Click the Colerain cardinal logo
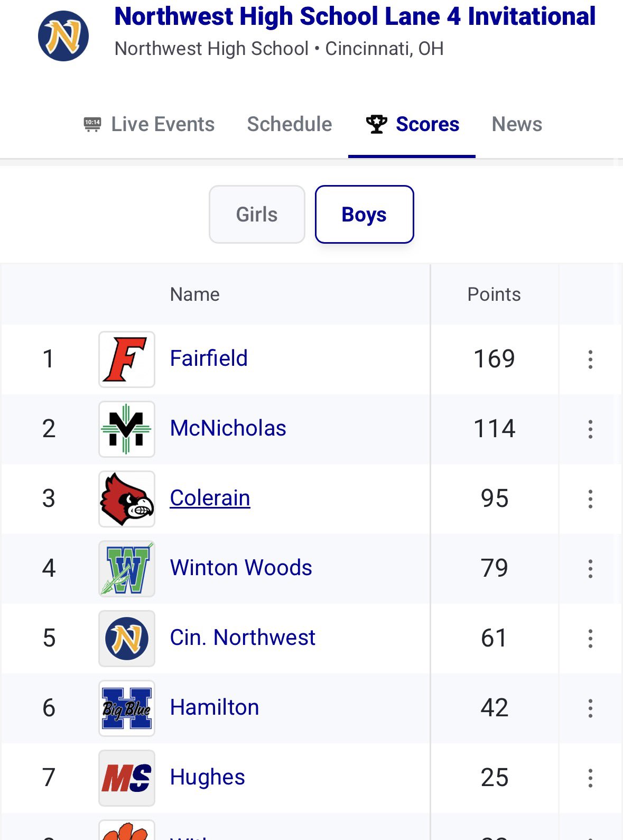Viewport: 623px width, 840px height. (x=127, y=499)
